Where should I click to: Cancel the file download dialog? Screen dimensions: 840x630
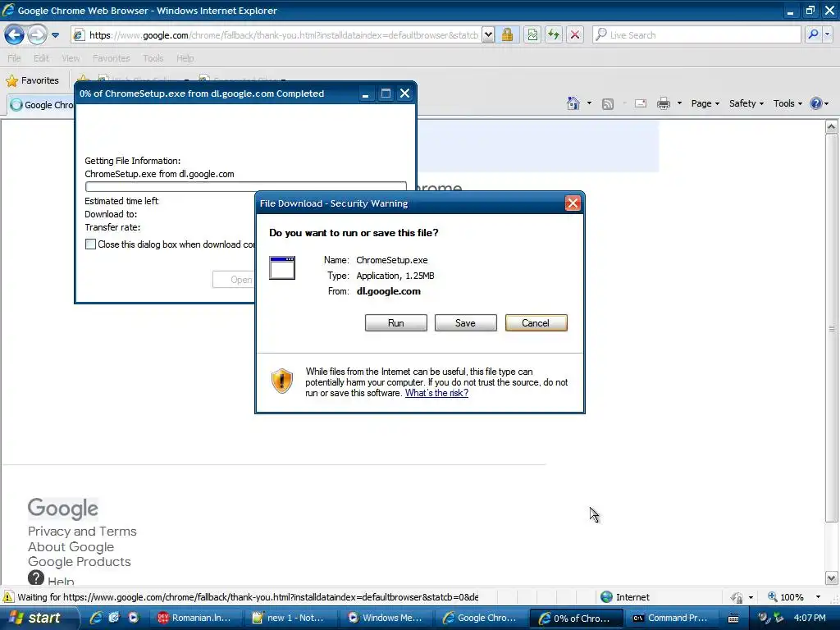click(536, 323)
